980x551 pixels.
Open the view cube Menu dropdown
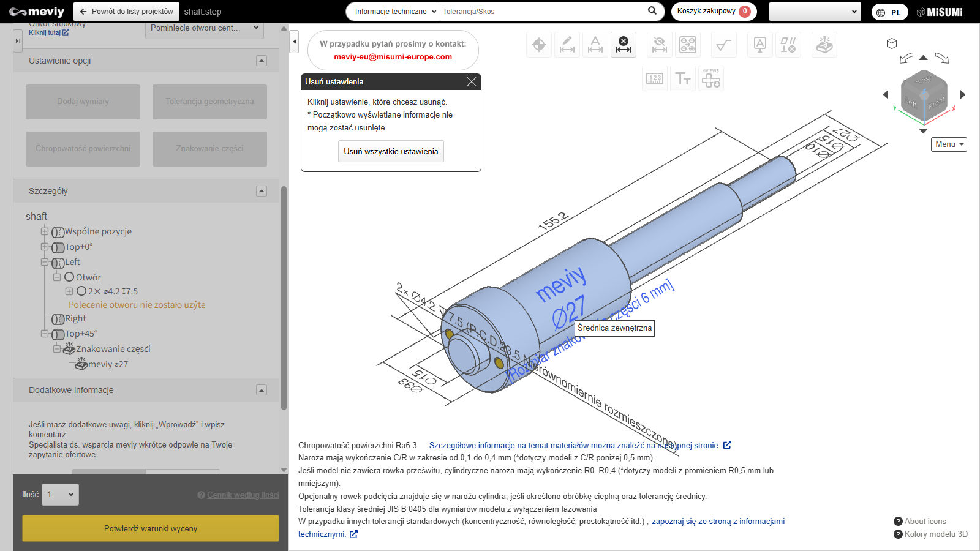click(x=949, y=144)
